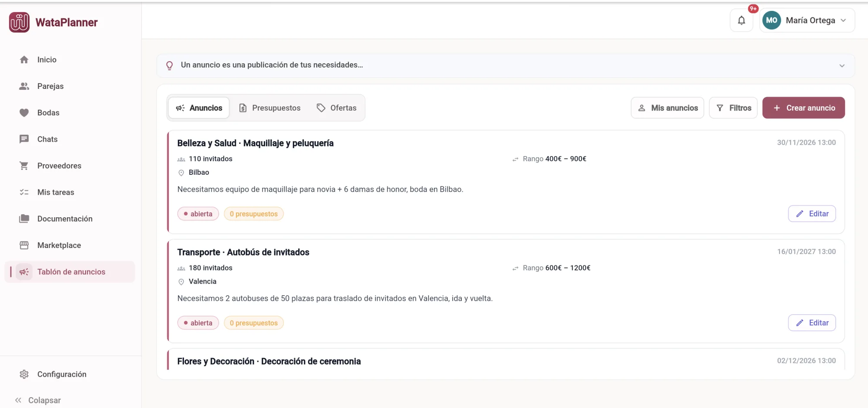The width and height of the screenshot is (868, 408).
Task: Open Mis tareas in the sidebar
Action: [70, 192]
